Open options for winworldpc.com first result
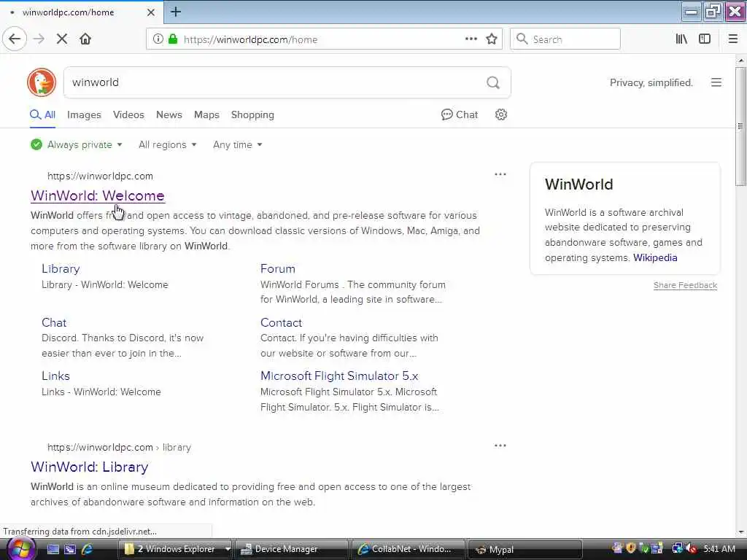The image size is (747, 560). [x=500, y=174]
